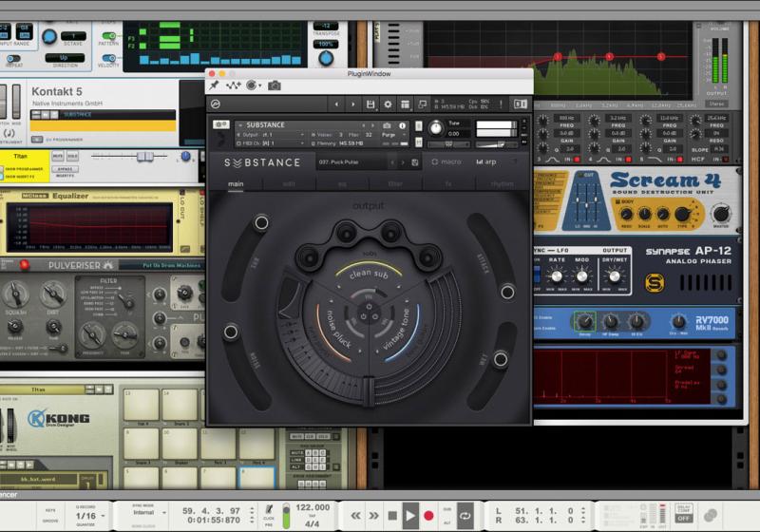Toggle the Pattern switch in the arpeggiator device

[x=109, y=36]
